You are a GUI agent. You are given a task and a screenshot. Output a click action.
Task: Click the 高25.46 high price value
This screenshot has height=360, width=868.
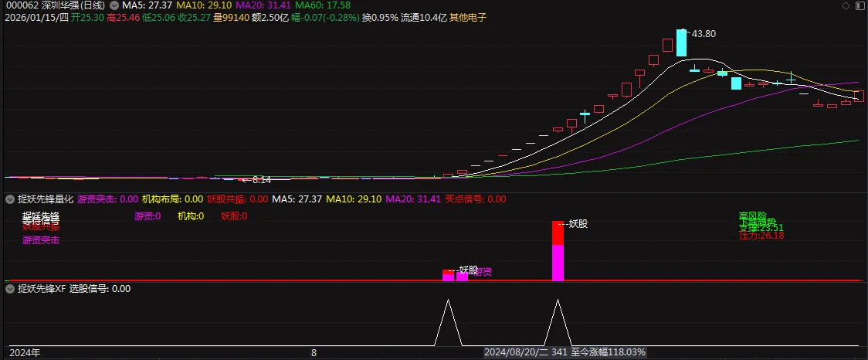coord(123,17)
